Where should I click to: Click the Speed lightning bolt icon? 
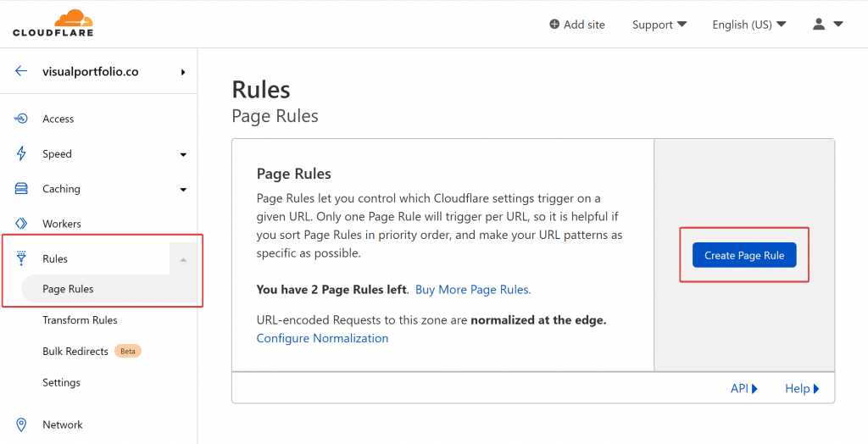[21, 153]
